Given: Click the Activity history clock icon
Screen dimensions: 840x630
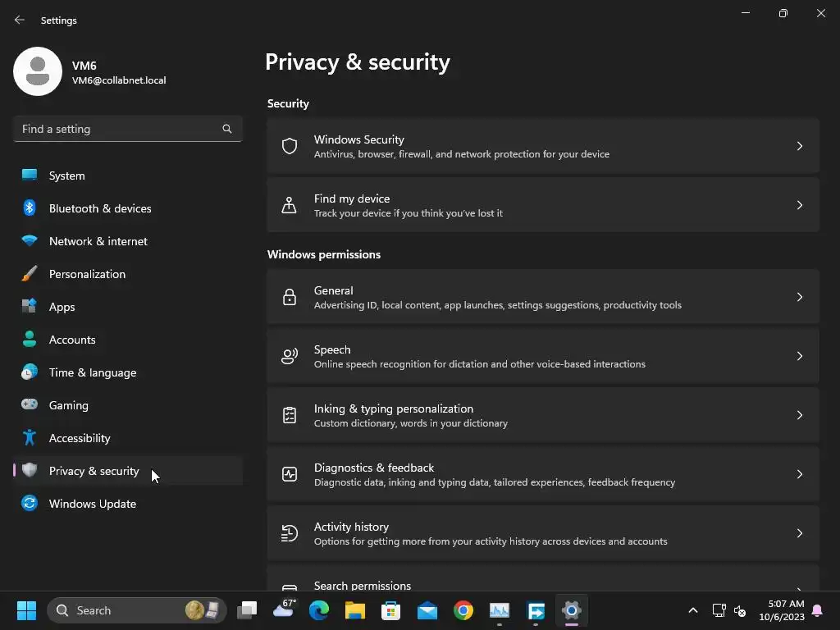Looking at the screenshot, I should click(x=290, y=533).
